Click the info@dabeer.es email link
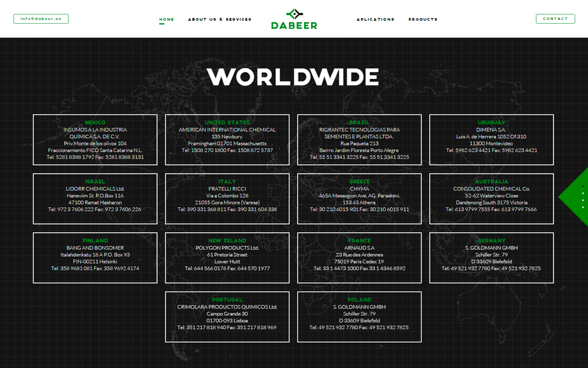This screenshot has width=588, height=368. click(40, 18)
